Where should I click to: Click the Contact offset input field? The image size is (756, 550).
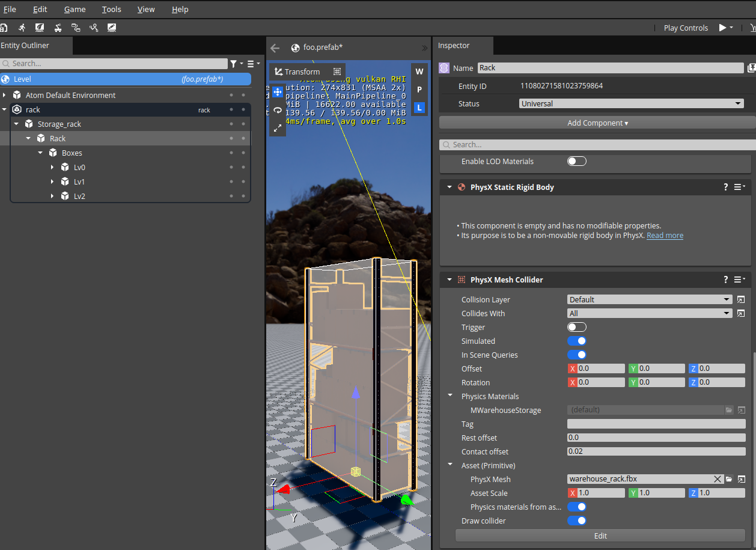coord(656,452)
